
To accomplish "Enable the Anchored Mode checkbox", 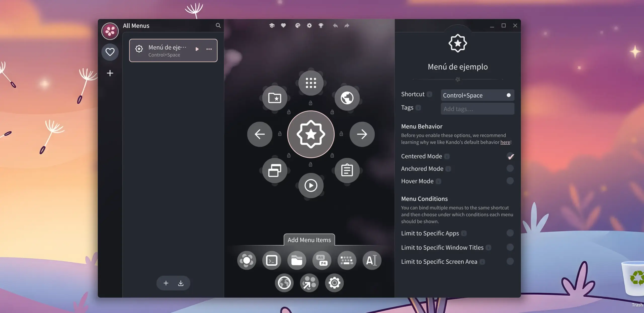I will (x=510, y=168).
